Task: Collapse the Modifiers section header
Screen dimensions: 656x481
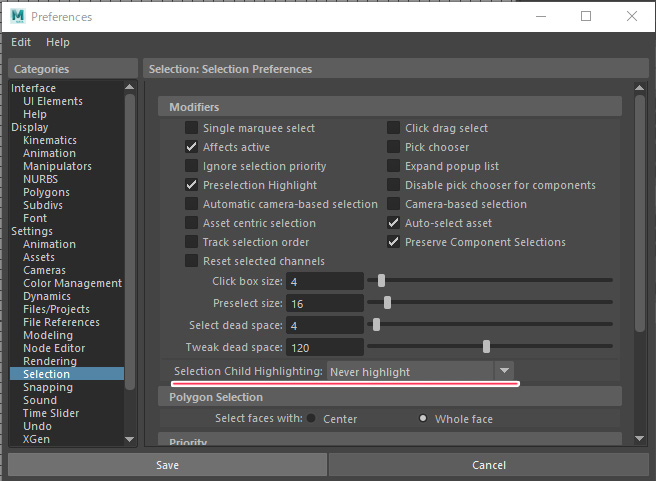Action: click(x=194, y=107)
